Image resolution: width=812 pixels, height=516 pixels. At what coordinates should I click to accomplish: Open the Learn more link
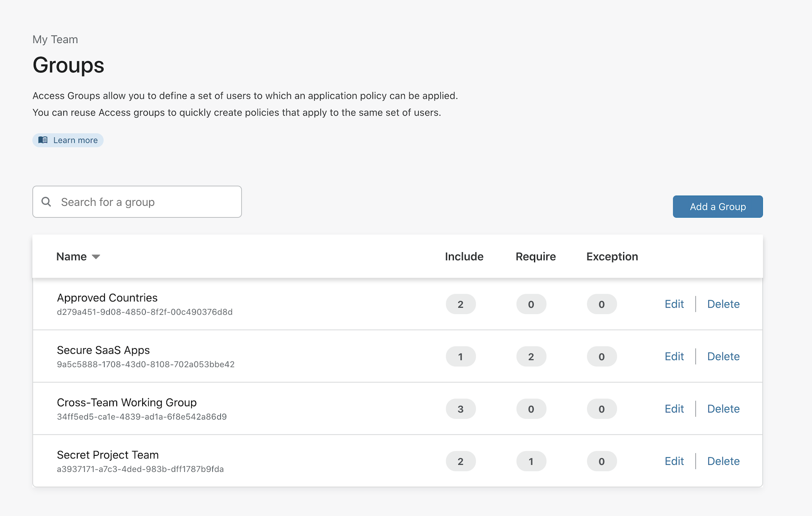pyautogui.click(x=75, y=140)
